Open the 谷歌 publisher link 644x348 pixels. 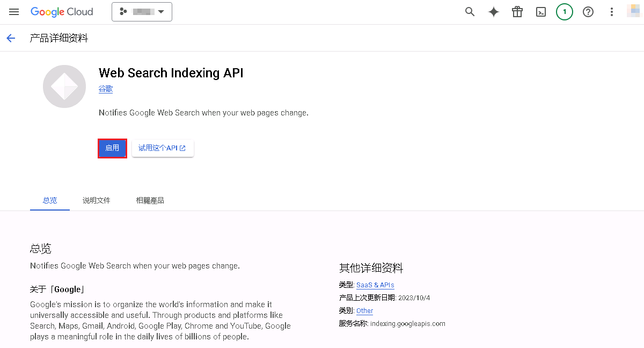point(106,89)
